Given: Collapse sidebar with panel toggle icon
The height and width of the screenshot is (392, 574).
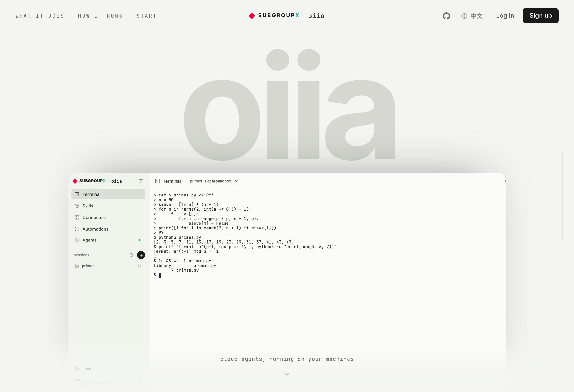Looking at the screenshot, I should [141, 181].
